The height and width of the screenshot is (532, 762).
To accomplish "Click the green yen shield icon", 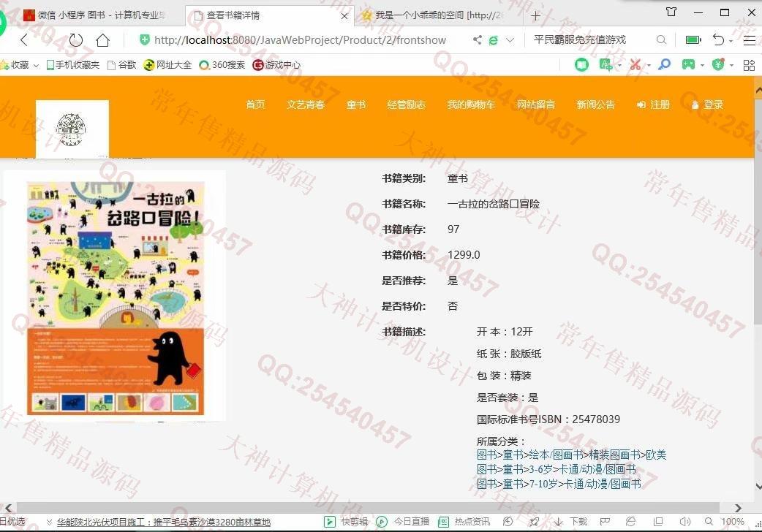I will point(718,64).
